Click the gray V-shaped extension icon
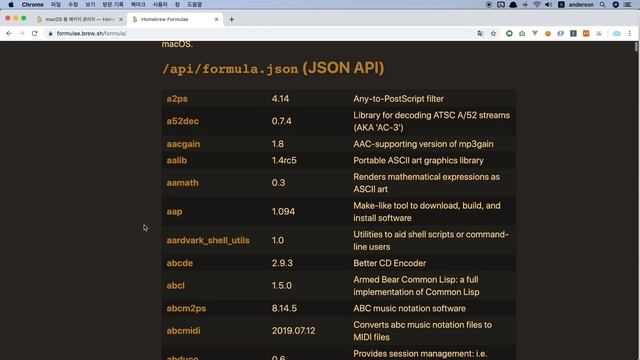 535,33
